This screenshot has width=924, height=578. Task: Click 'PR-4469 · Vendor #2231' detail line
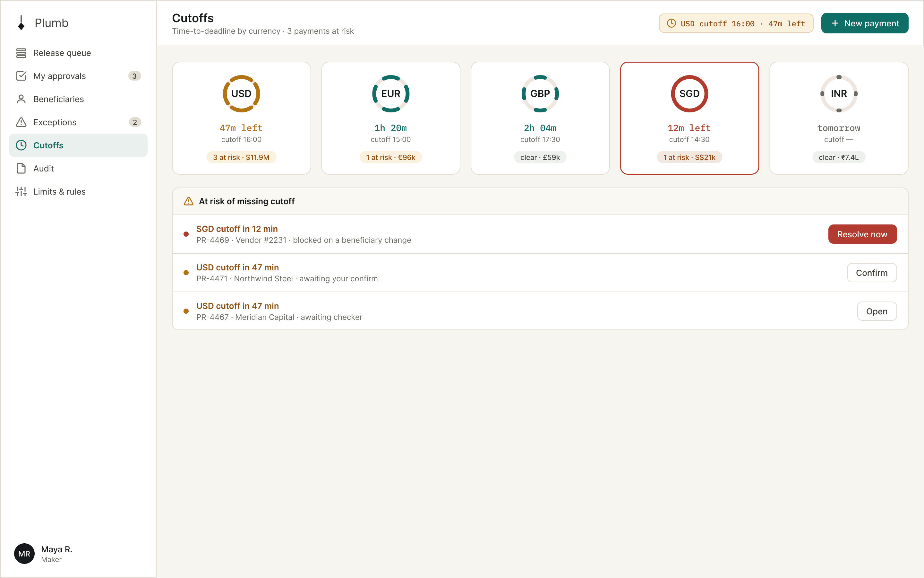coord(304,240)
